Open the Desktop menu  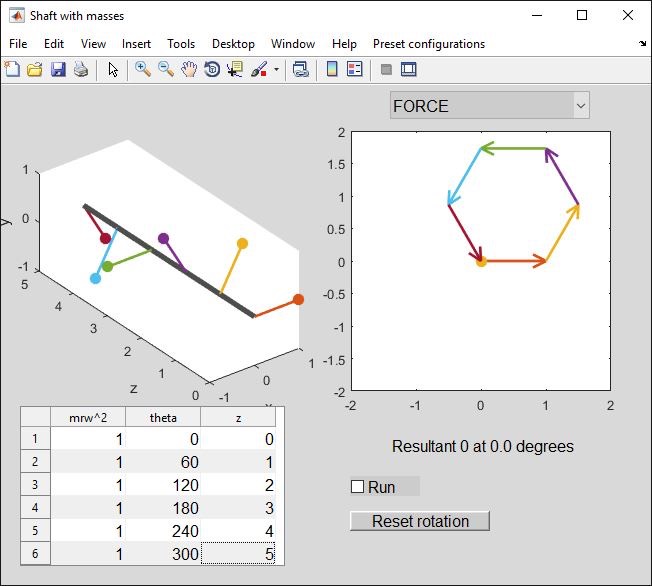[233, 44]
